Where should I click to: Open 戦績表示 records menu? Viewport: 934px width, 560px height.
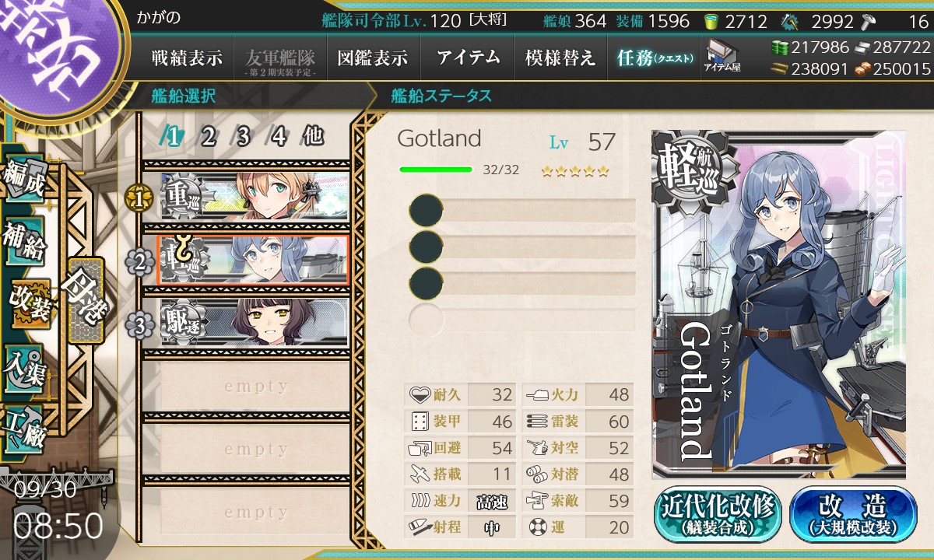click(187, 58)
